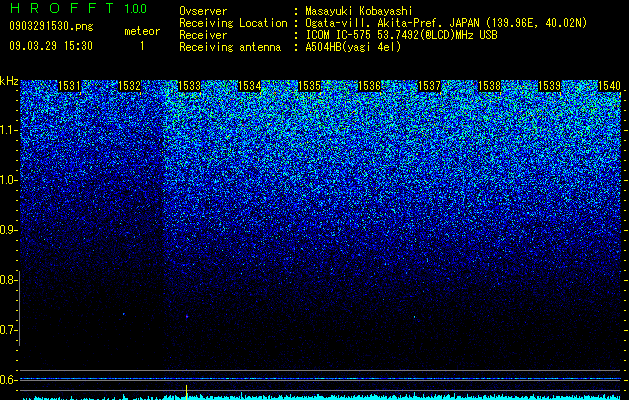The height and width of the screenshot is (400, 629).
Task: Select the 1537 time label
Action: pos(430,86)
